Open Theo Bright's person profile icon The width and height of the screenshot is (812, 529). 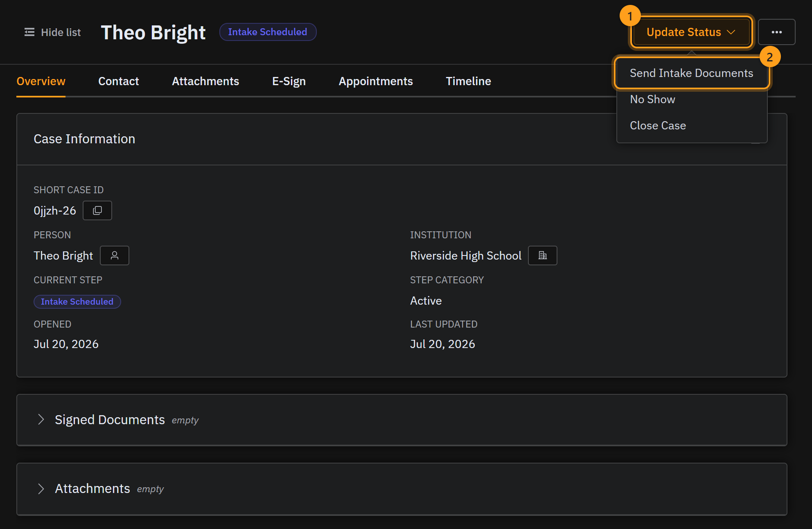click(115, 255)
